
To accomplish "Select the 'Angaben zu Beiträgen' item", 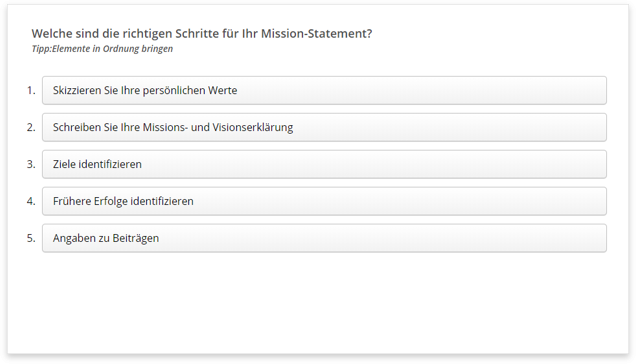I will tap(324, 238).
